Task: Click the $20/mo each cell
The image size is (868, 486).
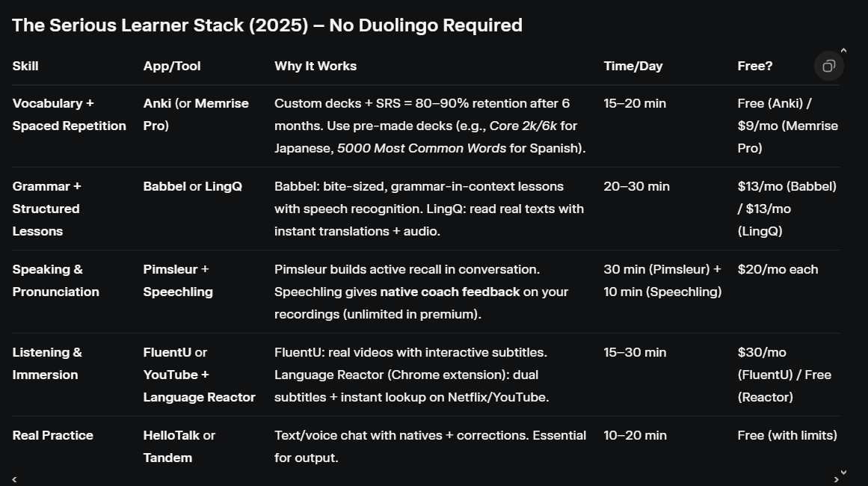Action: (x=778, y=269)
